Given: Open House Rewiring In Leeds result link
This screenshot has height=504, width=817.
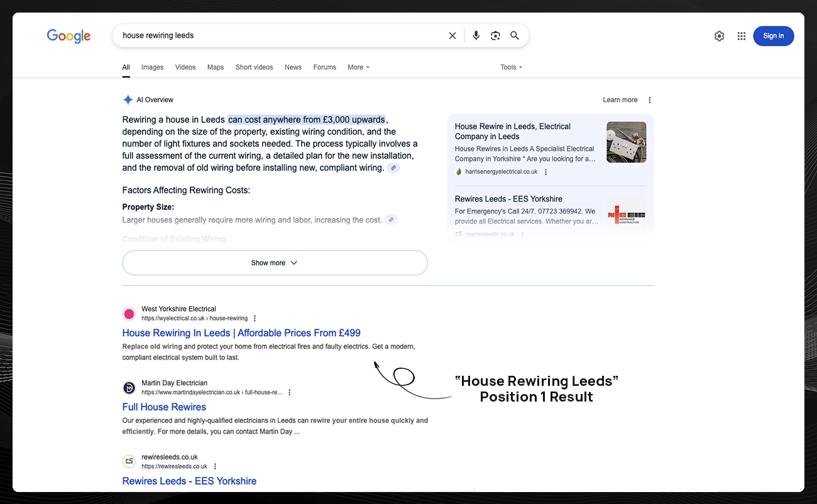Looking at the screenshot, I should tap(241, 333).
